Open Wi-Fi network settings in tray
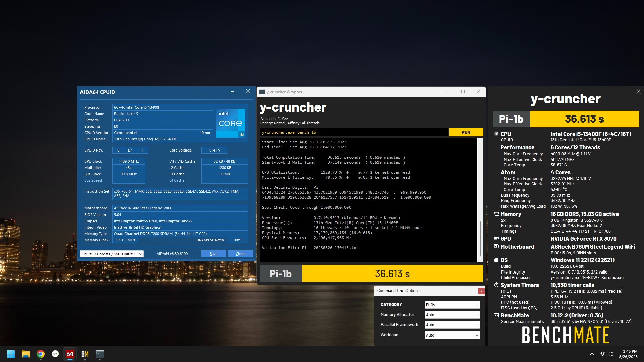Viewport: 644px width, 362px height. pyautogui.click(x=602, y=354)
